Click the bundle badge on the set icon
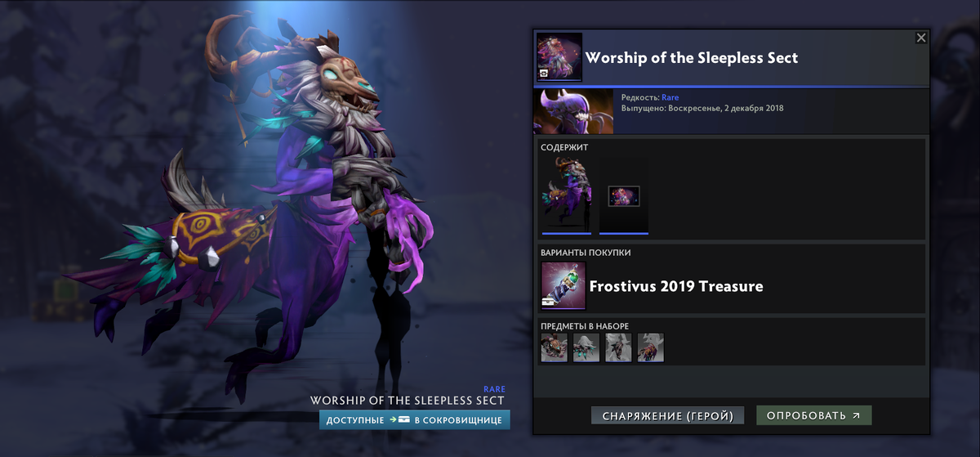Image resolution: width=980 pixels, height=457 pixels. pos(544,73)
